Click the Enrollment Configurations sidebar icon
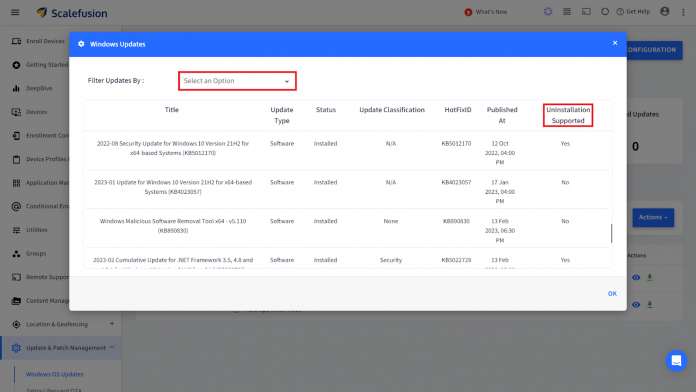 point(16,135)
